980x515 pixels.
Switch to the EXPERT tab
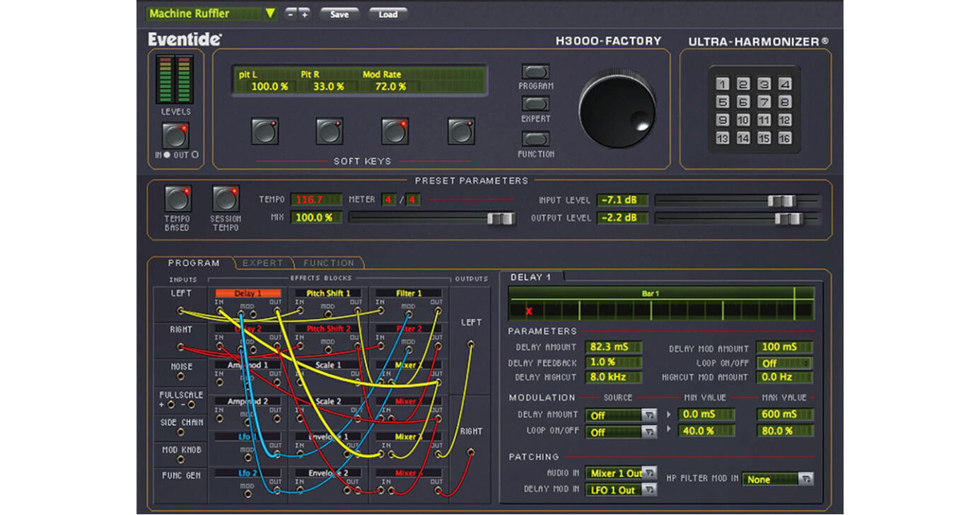point(262,262)
